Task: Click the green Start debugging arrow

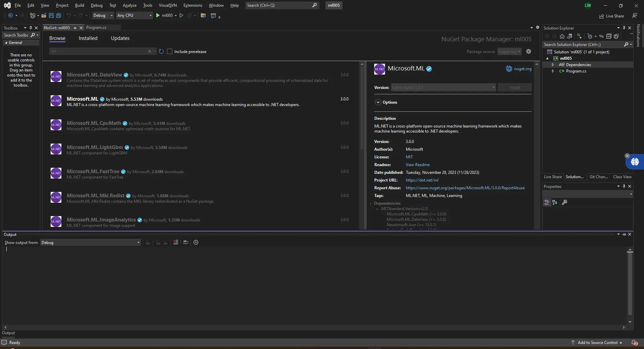Action: (x=158, y=15)
